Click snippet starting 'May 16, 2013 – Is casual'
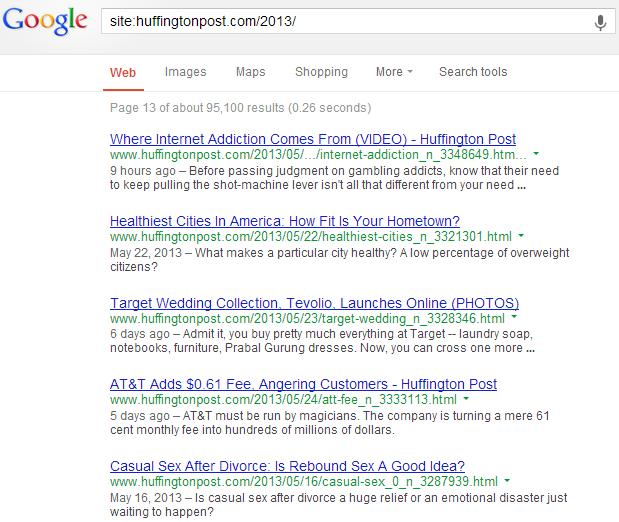 coord(339,505)
